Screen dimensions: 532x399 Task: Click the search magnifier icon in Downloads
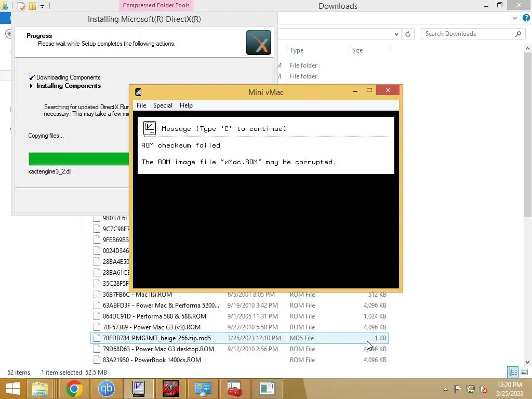pyautogui.click(x=518, y=34)
